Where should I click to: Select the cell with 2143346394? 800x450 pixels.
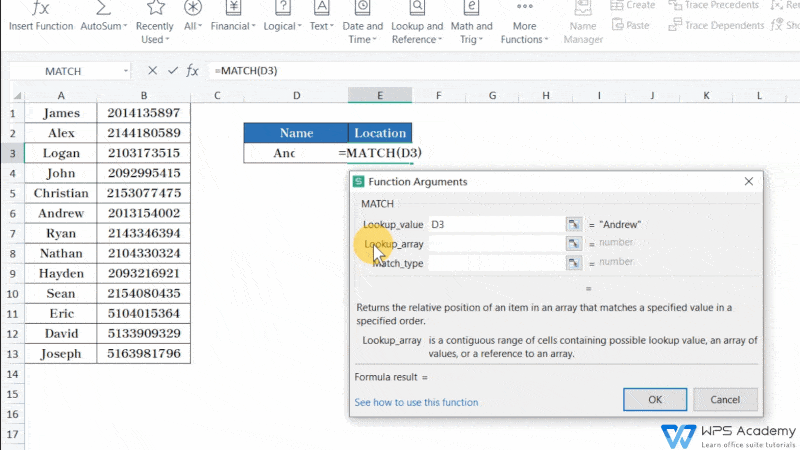[144, 233]
